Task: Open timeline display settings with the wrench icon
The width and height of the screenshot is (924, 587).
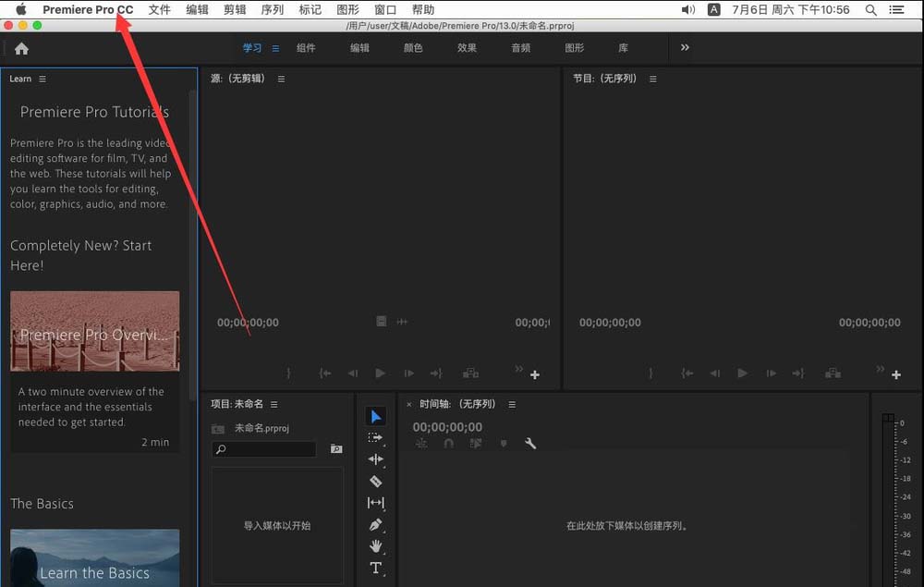Action: (x=530, y=443)
